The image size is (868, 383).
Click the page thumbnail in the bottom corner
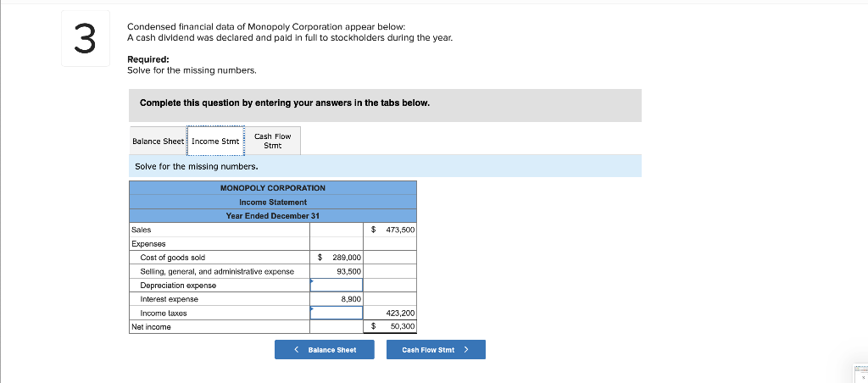860,373
